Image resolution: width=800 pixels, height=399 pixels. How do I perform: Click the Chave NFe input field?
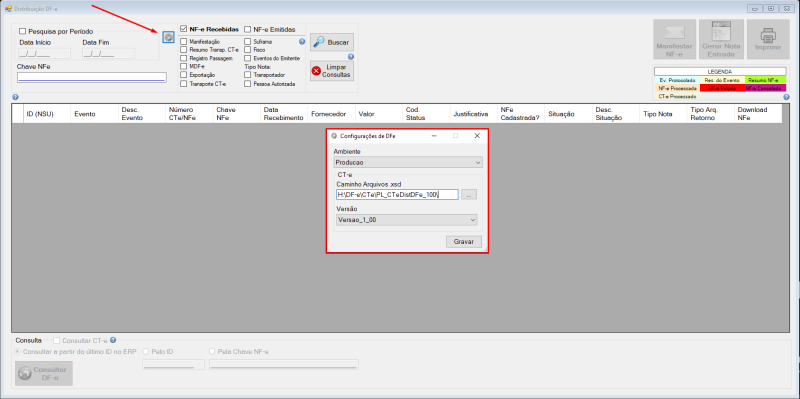click(x=92, y=77)
